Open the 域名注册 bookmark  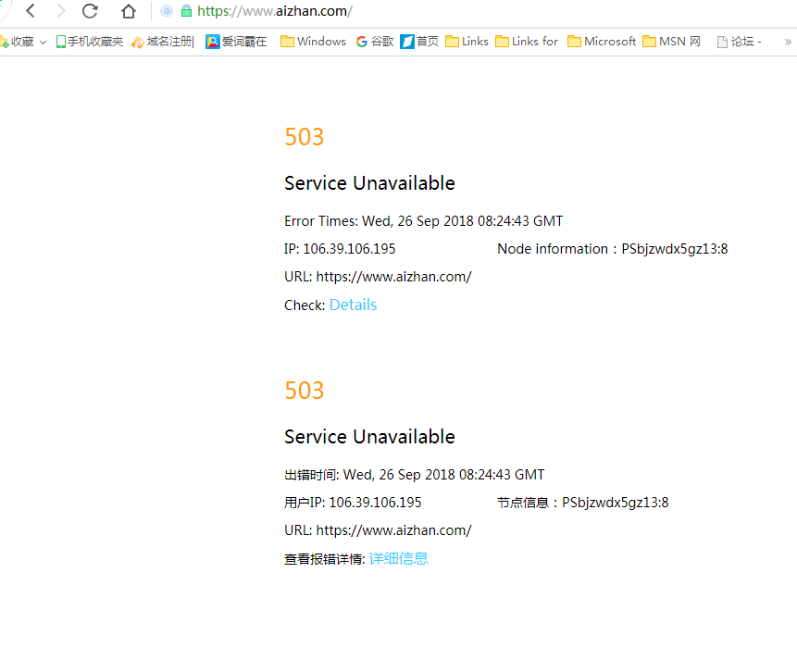pos(163,42)
